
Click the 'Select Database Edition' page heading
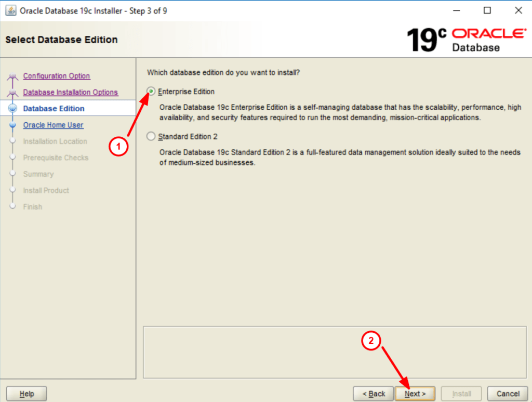click(x=61, y=40)
